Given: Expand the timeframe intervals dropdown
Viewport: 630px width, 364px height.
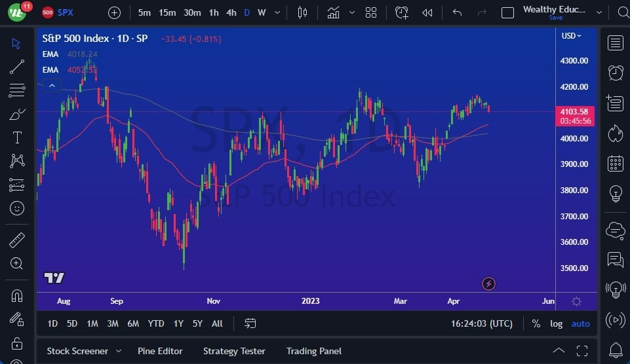Looking at the screenshot, I should (277, 13).
